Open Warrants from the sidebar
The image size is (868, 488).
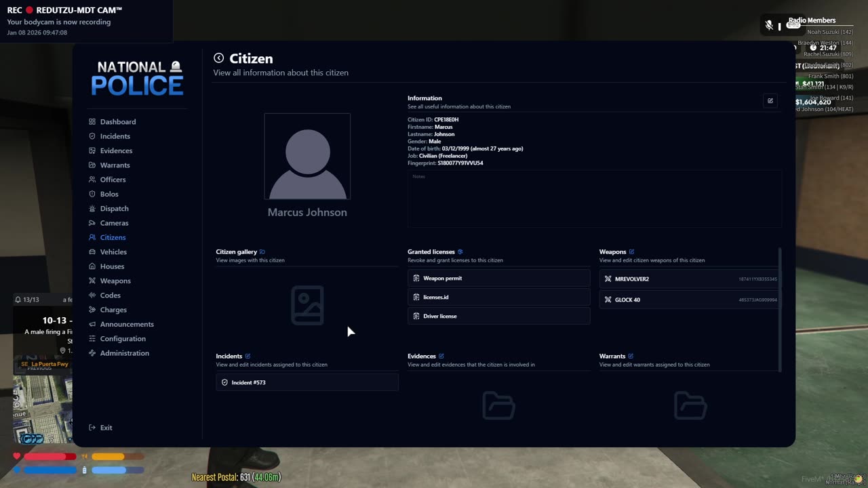[115, 165]
